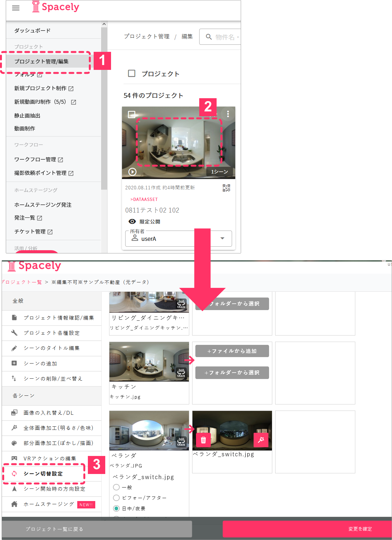Select the ビフォー/アフター radio button
392x540 pixels.
coord(117,498)
